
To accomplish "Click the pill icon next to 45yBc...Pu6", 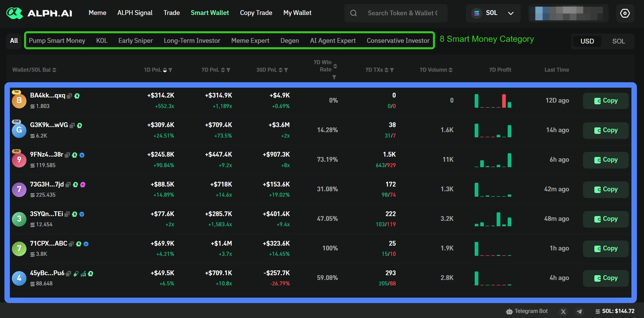I will click(x=76, y=274).
